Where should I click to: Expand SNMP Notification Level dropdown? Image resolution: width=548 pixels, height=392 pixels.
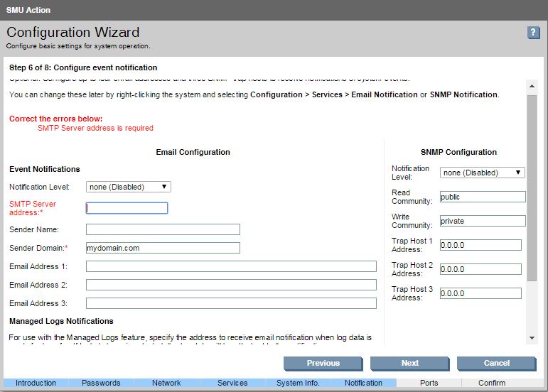pos(482,173)
